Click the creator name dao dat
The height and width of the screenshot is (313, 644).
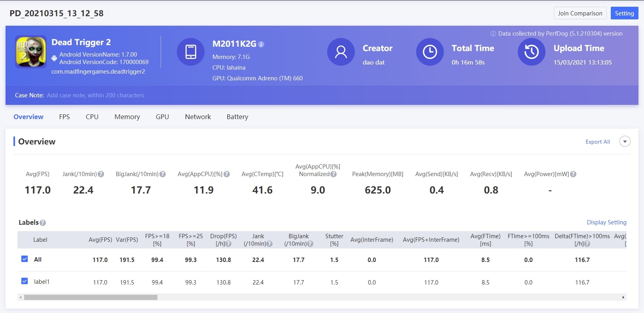point(374,63)
